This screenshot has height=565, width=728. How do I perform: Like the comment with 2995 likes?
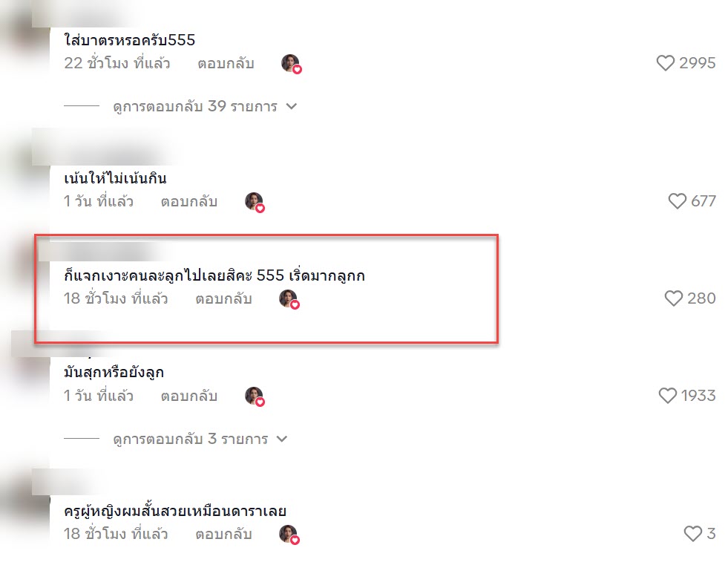click(665, 62)
